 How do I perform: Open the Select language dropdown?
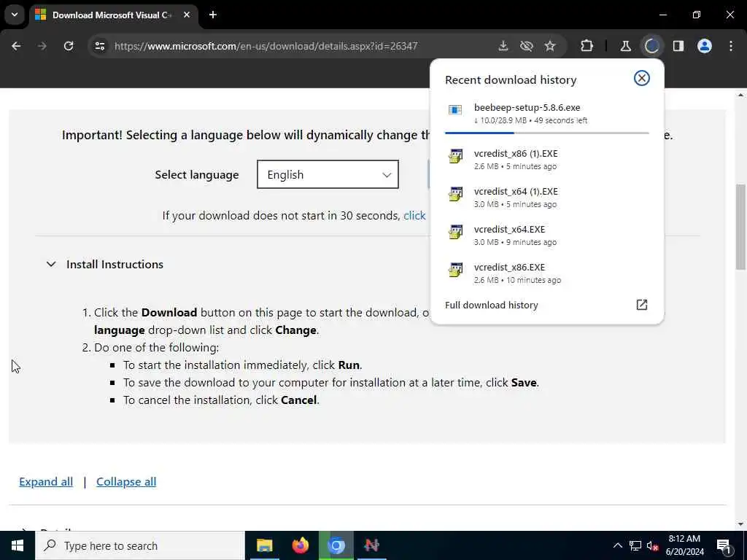point(328,174)
